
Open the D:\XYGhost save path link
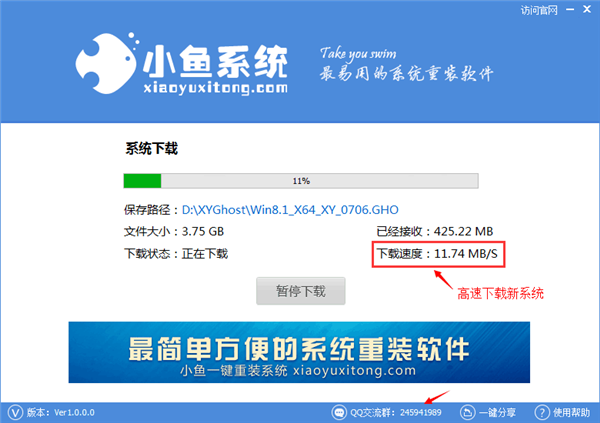(x=290, y=210)
